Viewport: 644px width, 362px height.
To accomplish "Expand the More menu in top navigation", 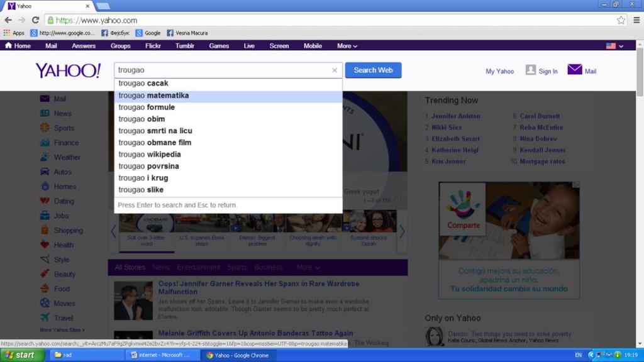I will point(347,46).
